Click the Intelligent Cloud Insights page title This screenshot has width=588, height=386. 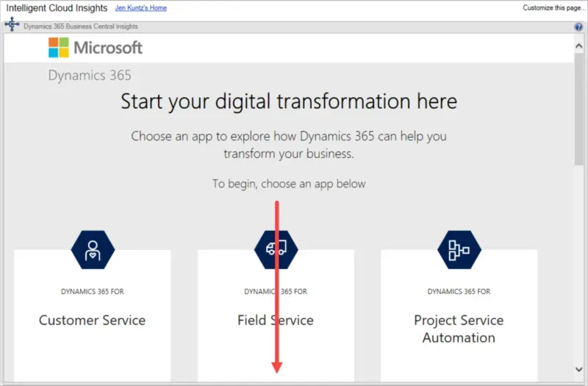57,8
